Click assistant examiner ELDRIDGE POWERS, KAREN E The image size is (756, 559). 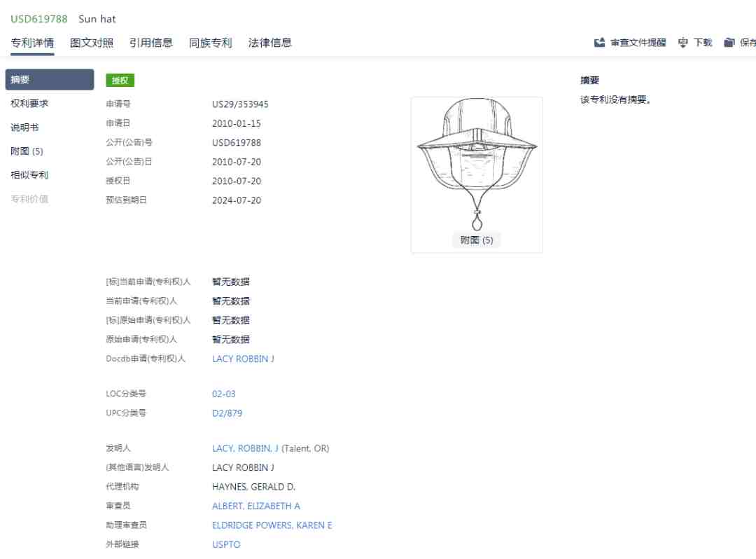click(272, 525)
